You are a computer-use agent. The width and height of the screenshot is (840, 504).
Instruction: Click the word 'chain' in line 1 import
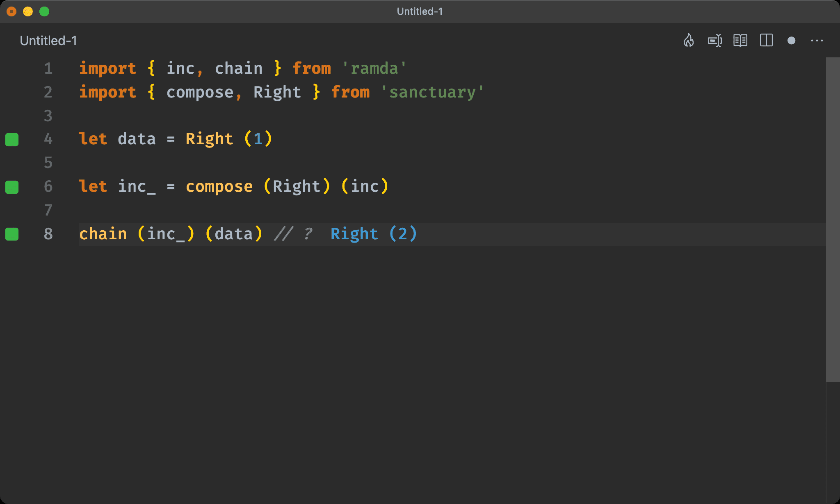tap(239, 68)
